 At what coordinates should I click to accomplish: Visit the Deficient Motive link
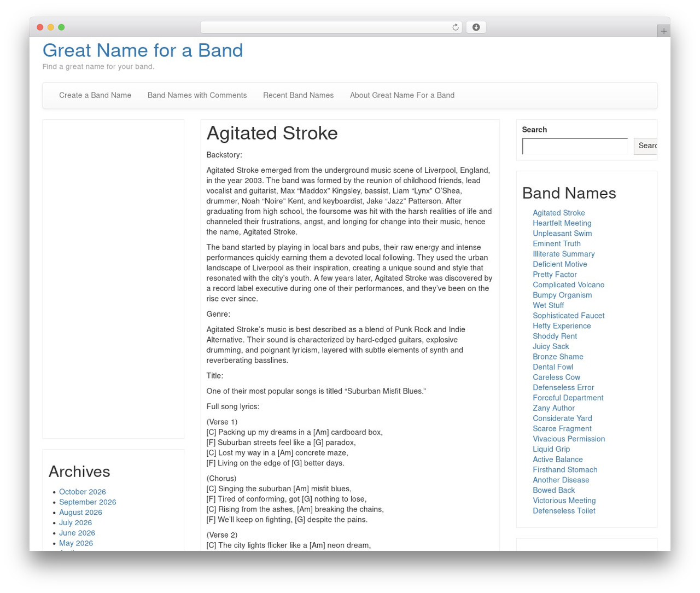point(560,264)
